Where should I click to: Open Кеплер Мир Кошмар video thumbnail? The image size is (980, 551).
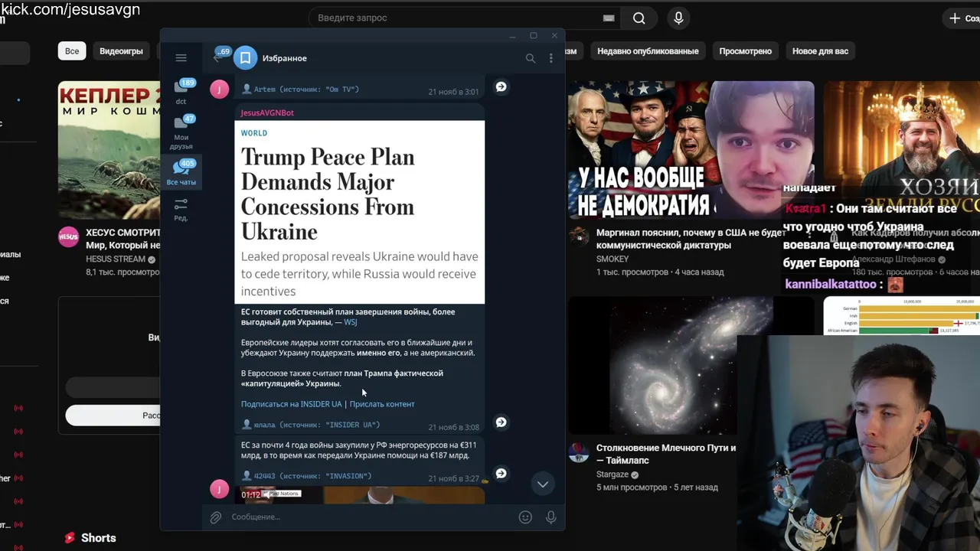(x=109, y=150)
